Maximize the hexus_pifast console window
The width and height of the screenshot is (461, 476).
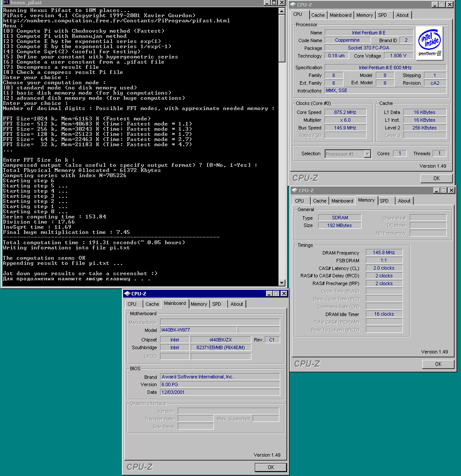[274, 3]
